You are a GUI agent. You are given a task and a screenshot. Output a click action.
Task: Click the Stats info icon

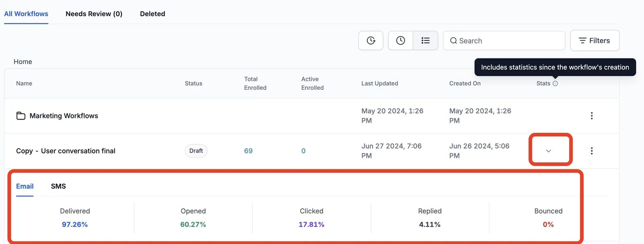pos(555,84)
